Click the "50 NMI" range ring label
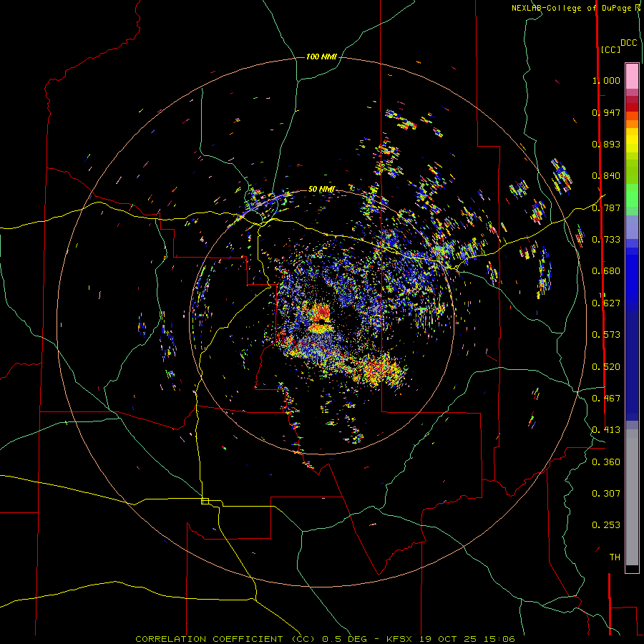This screenshot has width=644, height=644. pyautogui.click(x=321, y=189)
